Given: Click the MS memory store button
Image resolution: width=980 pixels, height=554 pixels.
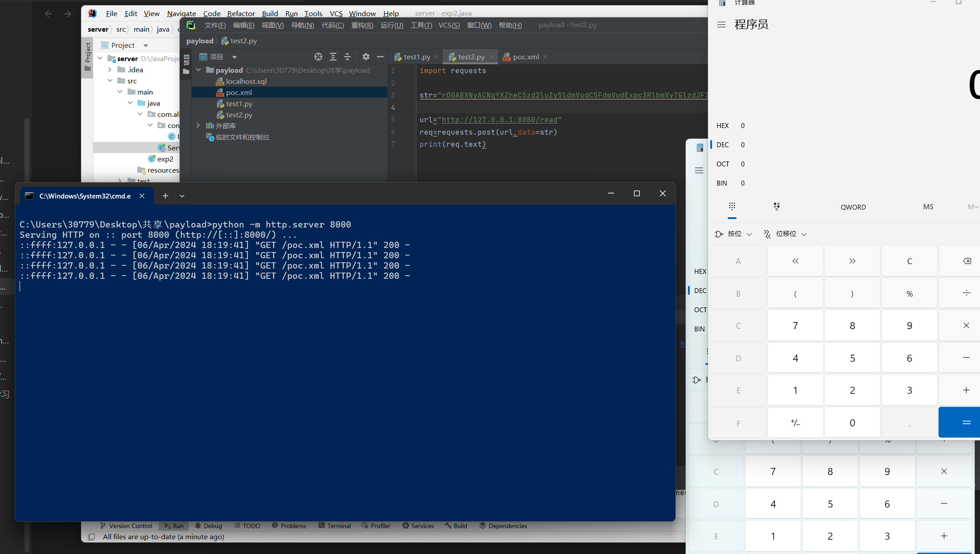Looking at the screenshot, I should [928, 207].
